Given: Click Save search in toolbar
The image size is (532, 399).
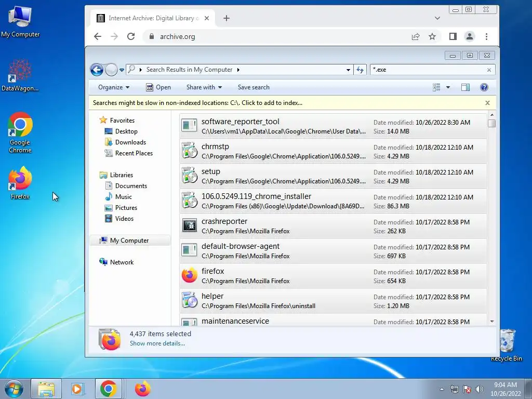Looking at the screenshot, I should tap(254, 87).
